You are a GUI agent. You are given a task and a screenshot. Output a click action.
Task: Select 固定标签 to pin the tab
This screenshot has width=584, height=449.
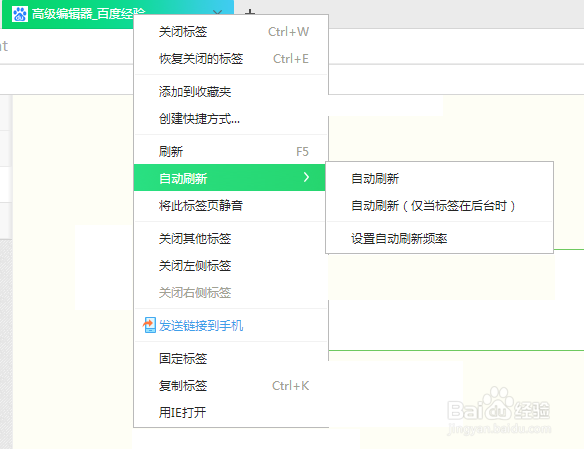point(231,359)
